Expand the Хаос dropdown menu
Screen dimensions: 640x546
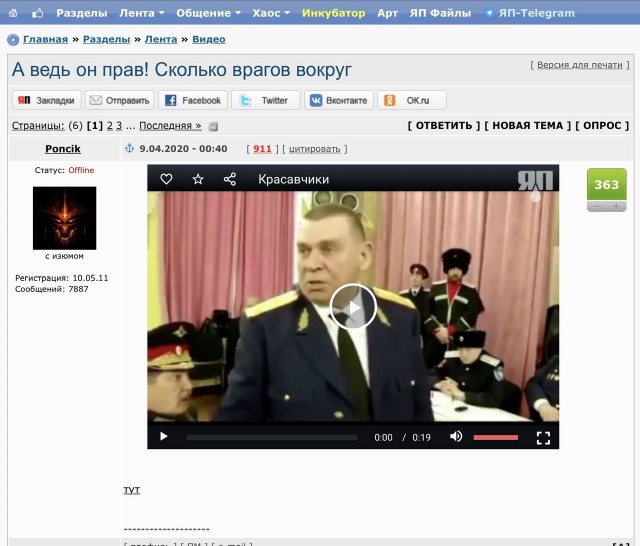(271, 13)
